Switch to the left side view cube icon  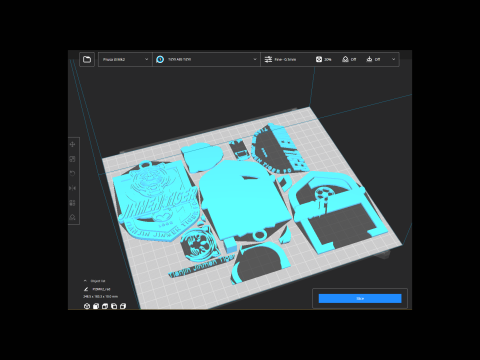click(x=114, y=306)
